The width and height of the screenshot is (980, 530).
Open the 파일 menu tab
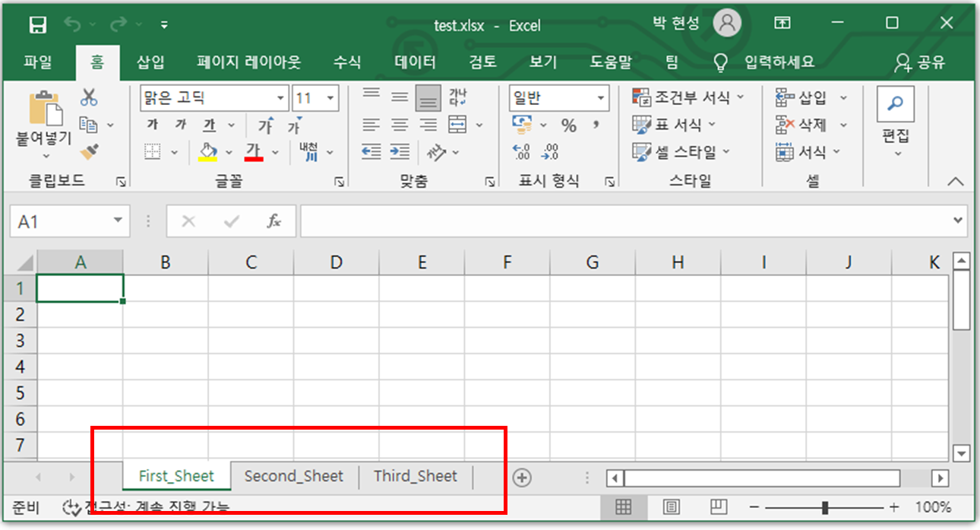pyautogui.click(x=38, y=62)
